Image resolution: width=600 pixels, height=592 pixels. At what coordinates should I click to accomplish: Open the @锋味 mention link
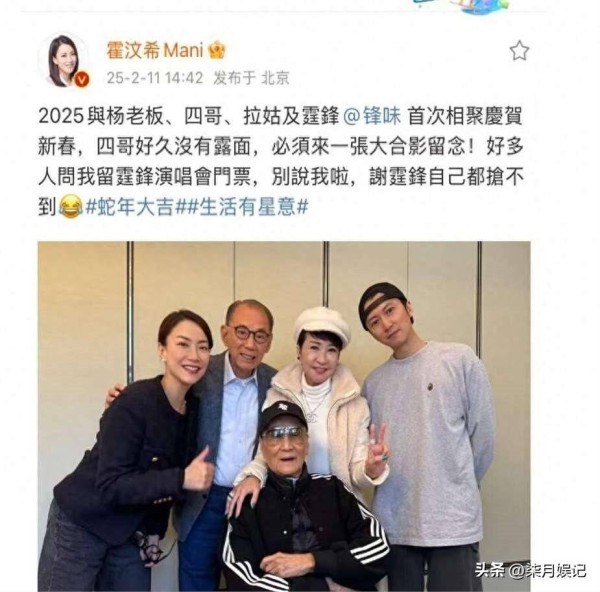tap(372, 116)
